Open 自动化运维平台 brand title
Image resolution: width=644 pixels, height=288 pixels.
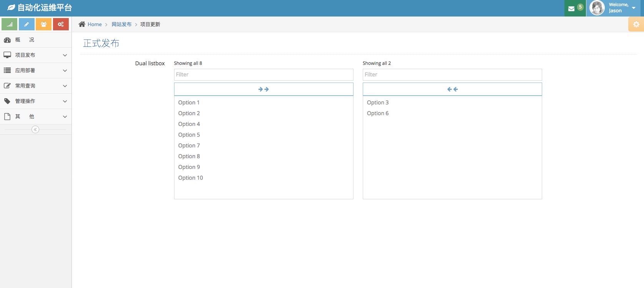(x=45, y=7)
